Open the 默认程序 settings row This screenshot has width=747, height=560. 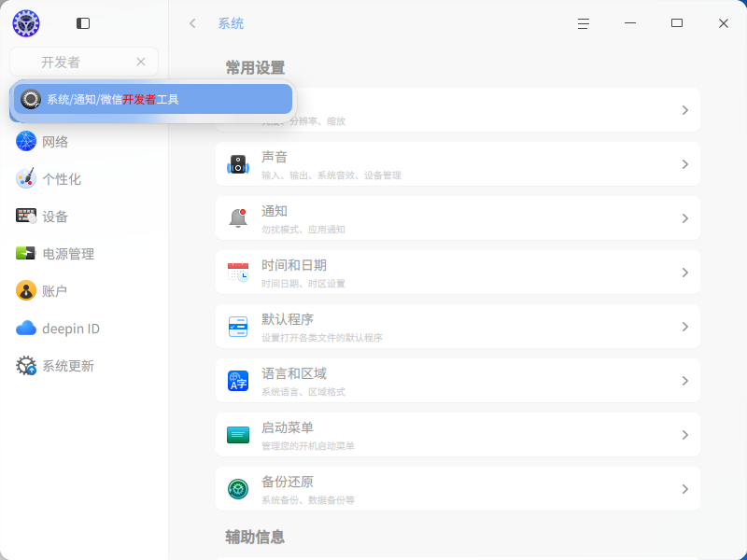pyautogui.click(x=458, y=327)
